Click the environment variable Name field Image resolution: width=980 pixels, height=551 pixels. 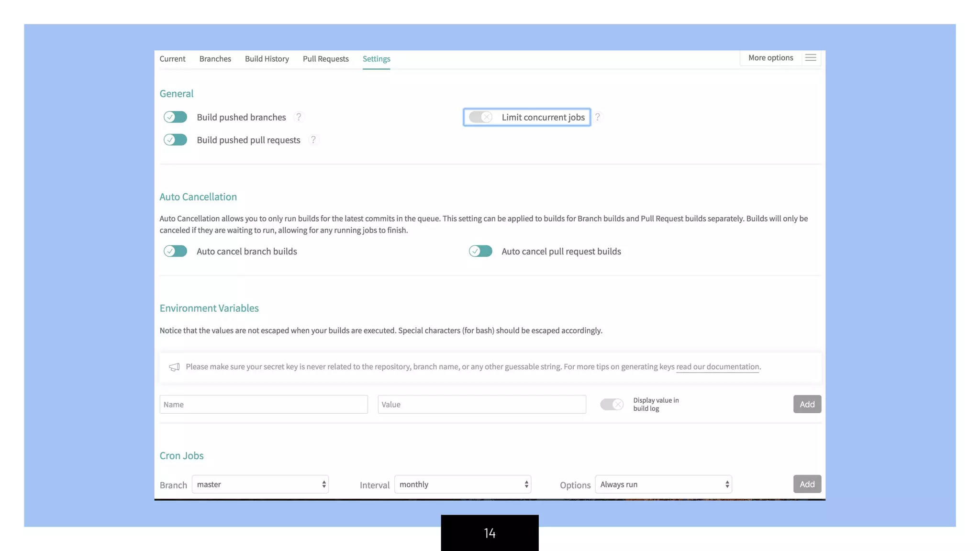[263, 404]
